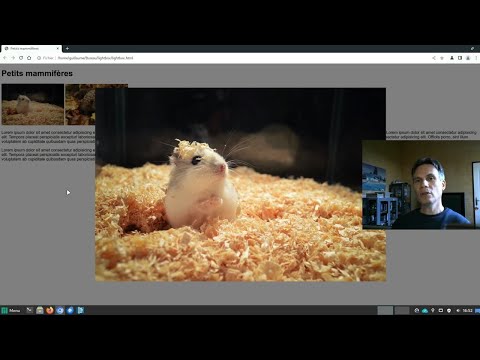The height and width of the screenshot is (360, 480).
Task: Click the second thumbnail partly hidden by the lightbox
Action: tap(80, 104)
